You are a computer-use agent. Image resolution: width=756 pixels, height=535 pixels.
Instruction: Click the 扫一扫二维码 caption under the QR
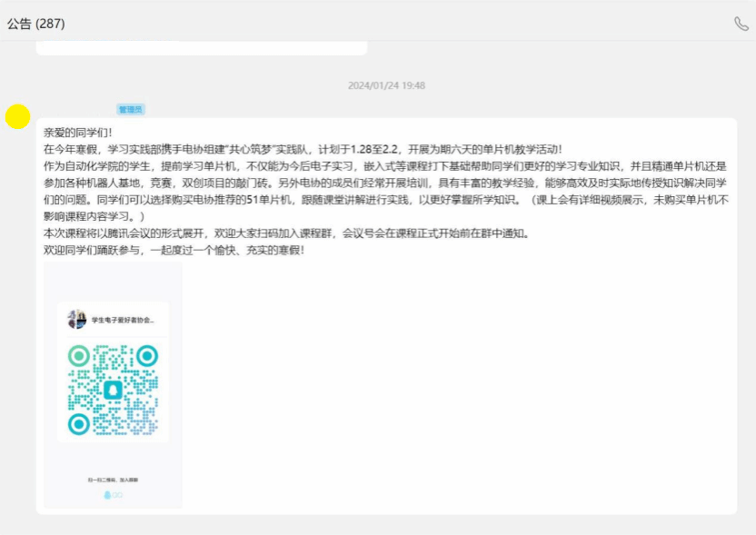(113, 479)
